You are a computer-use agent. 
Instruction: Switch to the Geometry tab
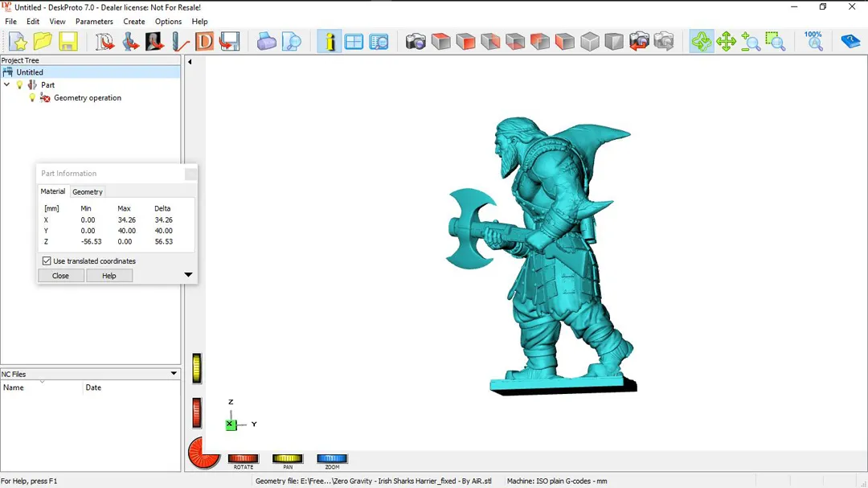pyautogui.click(x=88, y=192)
